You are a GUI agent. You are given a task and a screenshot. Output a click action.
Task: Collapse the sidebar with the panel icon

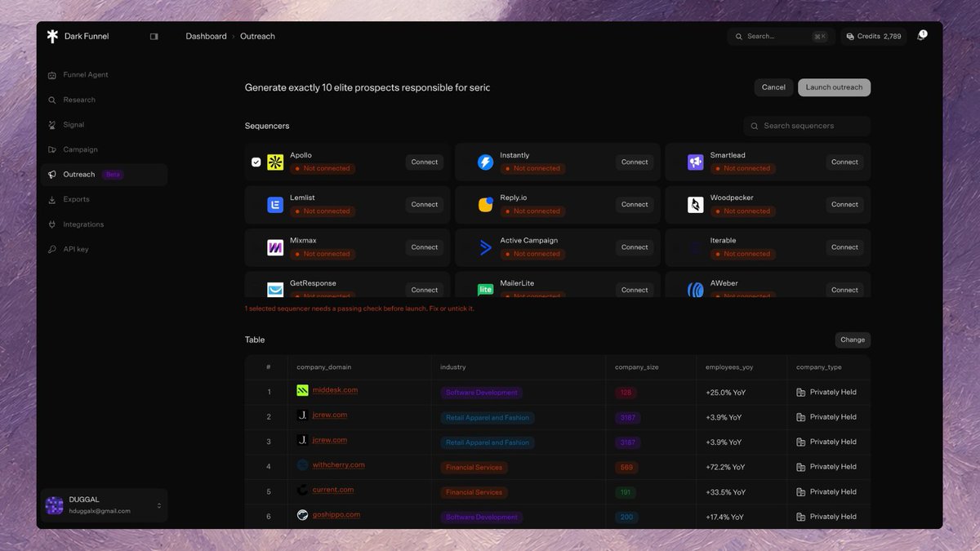(x=154, y=36)
